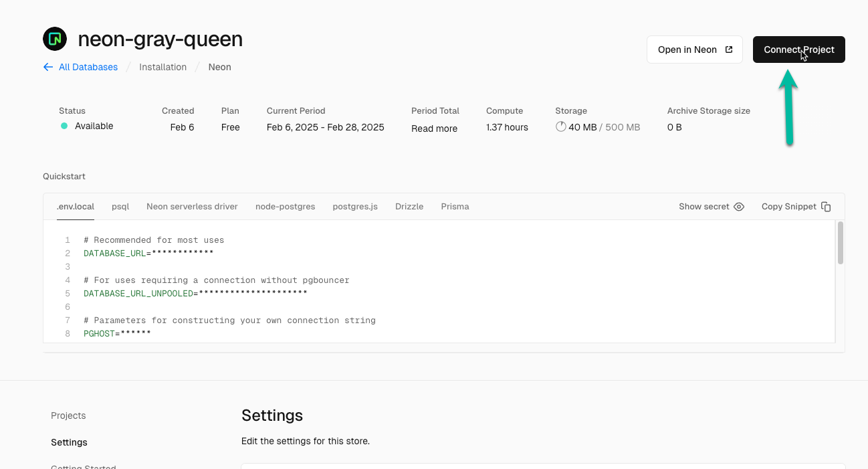Image resolution: width=868 pixels, height=469 pixels.
Task: Click the comment about constructing your own connection string
Action: [229, 320]
